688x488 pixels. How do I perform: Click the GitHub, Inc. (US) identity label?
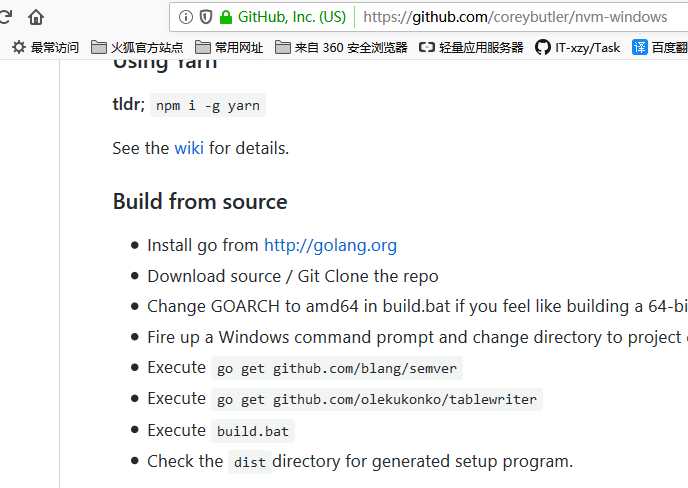click(x=292, y=17)
